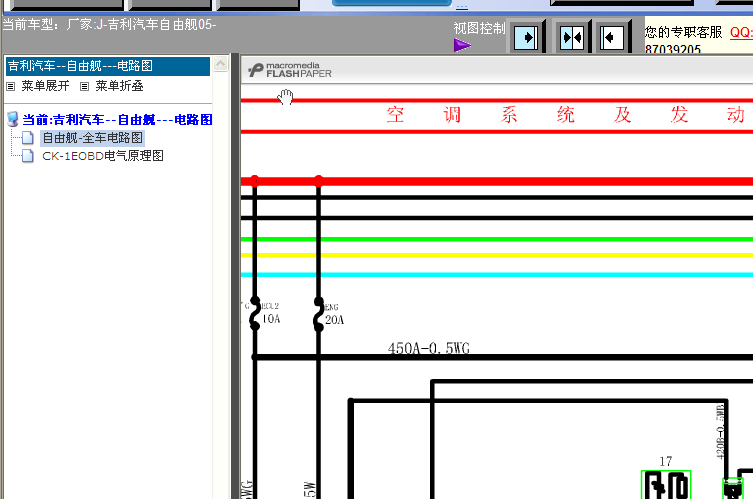Click the 视图控制 label
The height and width of the screenshot is (499, 753).
tap(479, 28)
